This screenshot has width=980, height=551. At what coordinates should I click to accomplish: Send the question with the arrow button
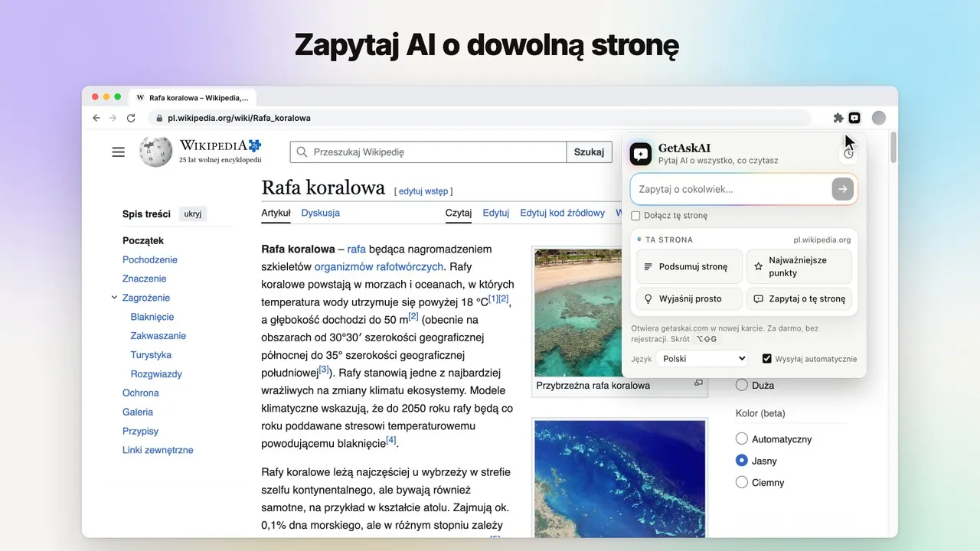(x=842, y=189)
